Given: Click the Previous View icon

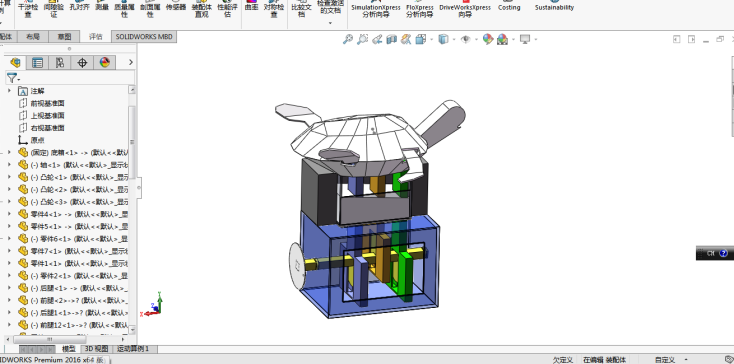Looking at the screenshot, I should [377, 39].
